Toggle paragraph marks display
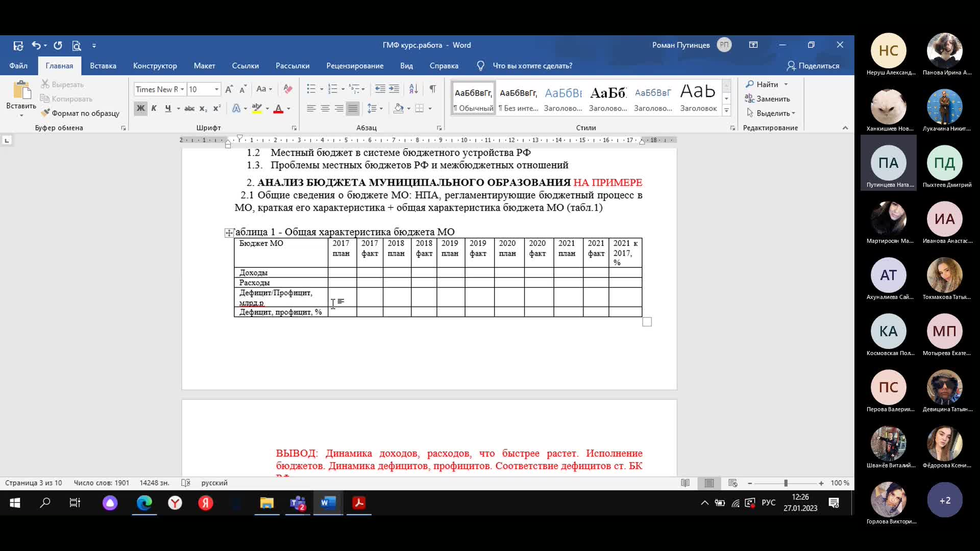Screen dimensions: 980x551 tap(432, 89)
